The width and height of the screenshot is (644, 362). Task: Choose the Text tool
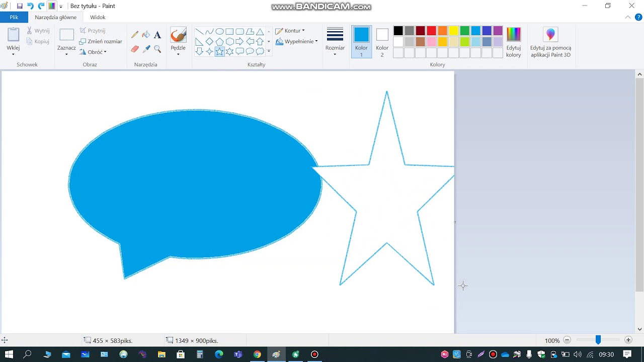(x=157, y=35)
